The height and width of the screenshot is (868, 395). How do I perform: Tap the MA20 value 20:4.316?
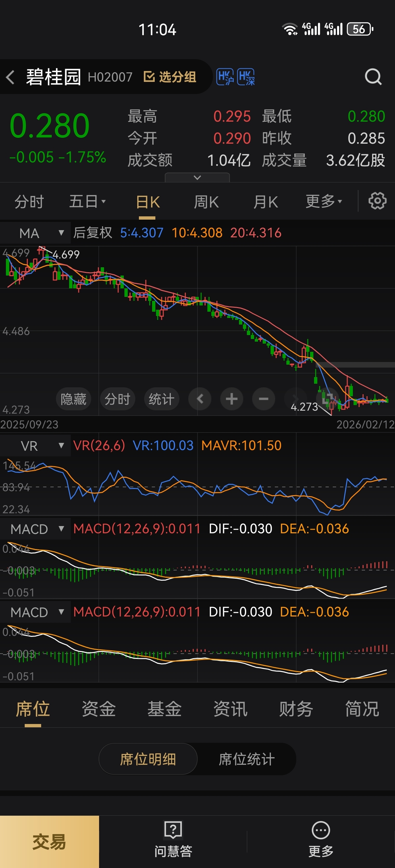click(x=256, y=233)
